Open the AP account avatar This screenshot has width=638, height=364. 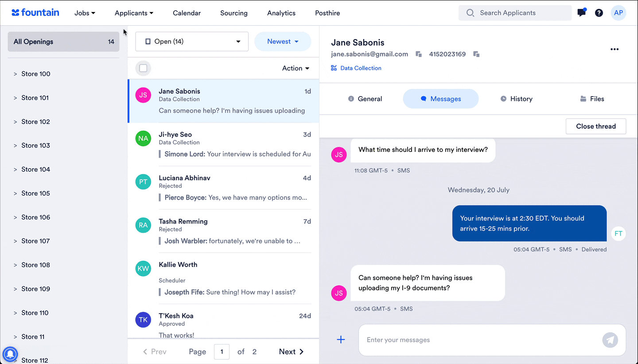tap(619, 13)
